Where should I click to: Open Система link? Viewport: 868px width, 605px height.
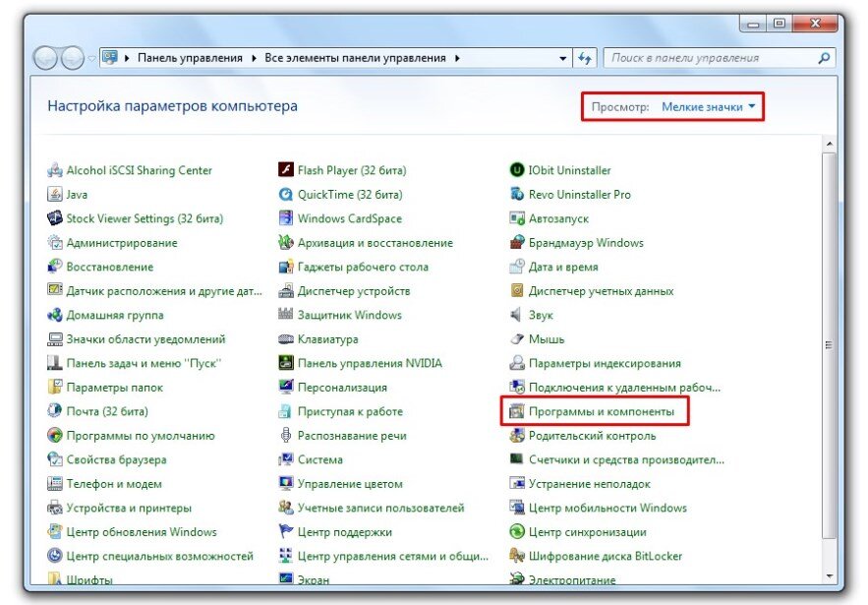coord(319,459)
